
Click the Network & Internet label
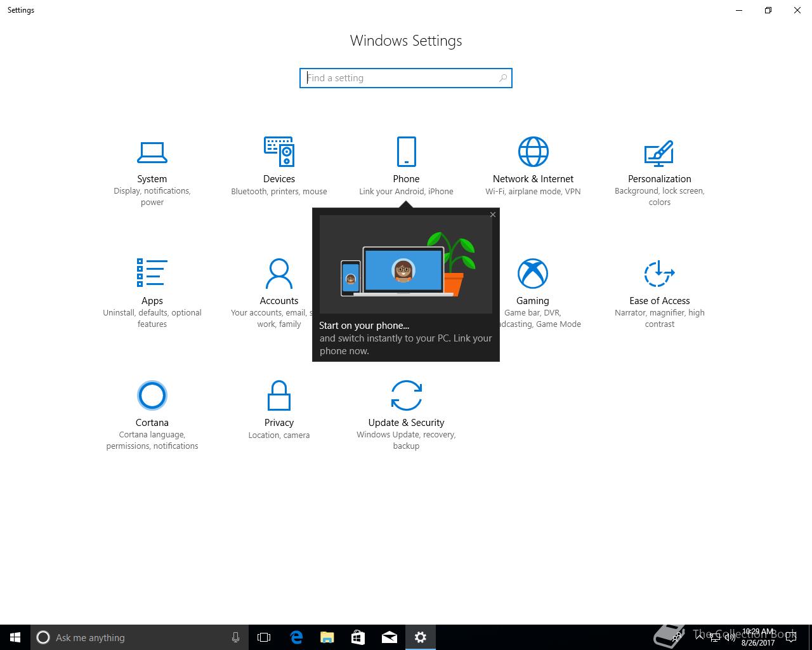pyautogui.click(x=533, y=179)
